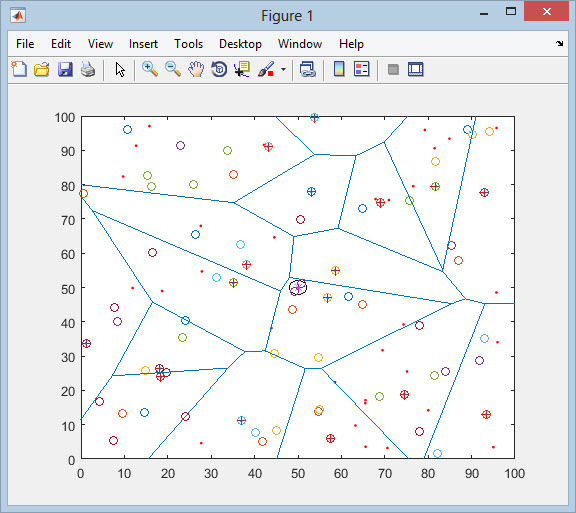Hide plot tools with the gray square icon
576x513 pixels.
point(393,69)
